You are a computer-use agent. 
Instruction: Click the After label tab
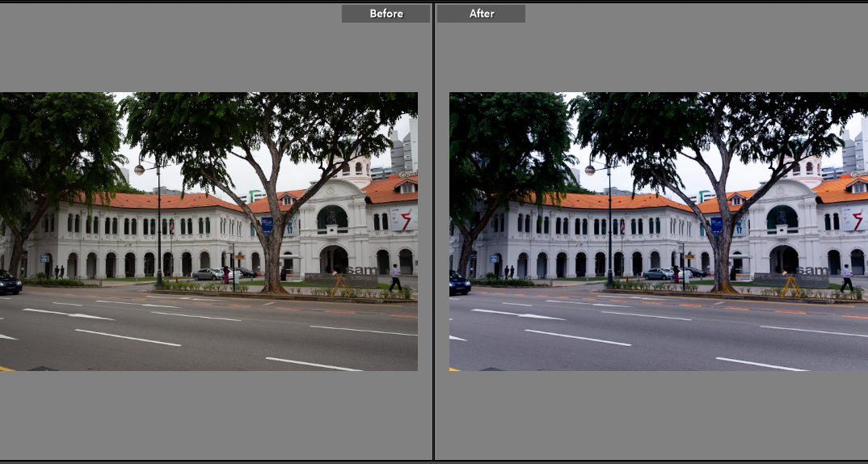point(482,14)
